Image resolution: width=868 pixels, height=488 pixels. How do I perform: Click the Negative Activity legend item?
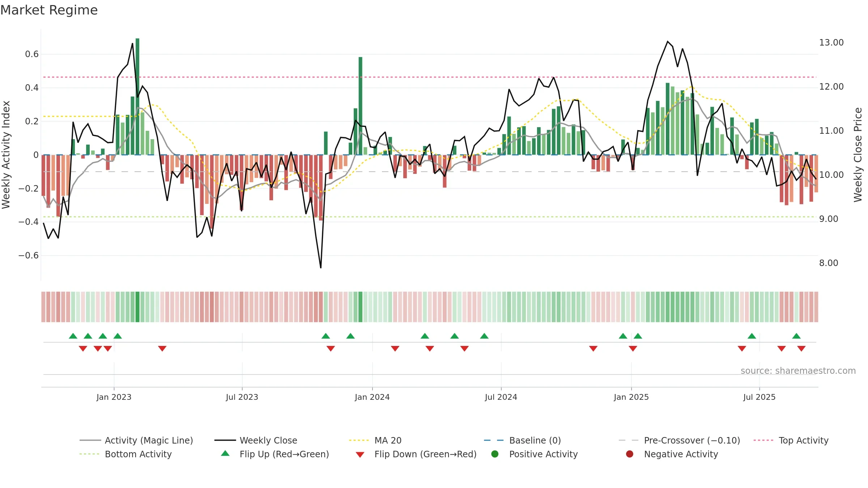pos(672,454)
